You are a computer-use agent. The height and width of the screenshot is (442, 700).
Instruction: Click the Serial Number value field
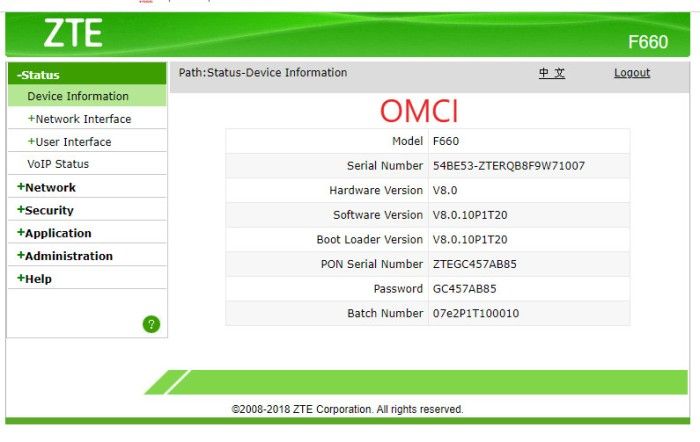(x=508, y=166)
